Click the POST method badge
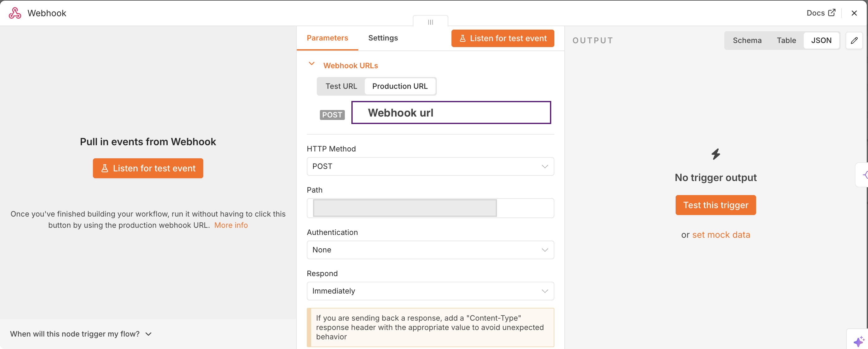 [x=332, y=115]
